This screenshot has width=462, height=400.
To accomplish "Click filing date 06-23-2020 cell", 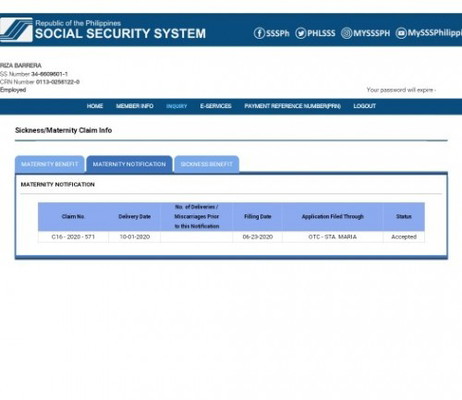I will [x=258, y=237].
